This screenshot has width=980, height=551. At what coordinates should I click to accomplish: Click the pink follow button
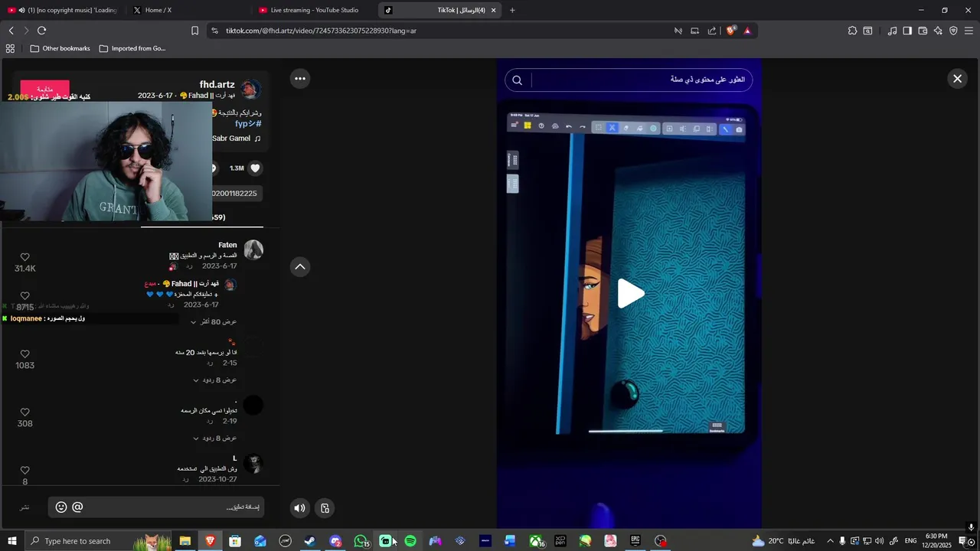pos(44,89)
